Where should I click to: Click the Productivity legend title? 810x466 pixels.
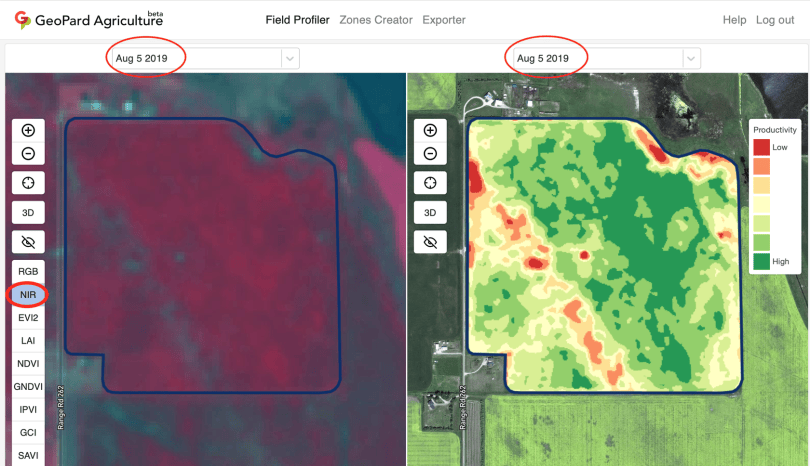tap(775, 130)
